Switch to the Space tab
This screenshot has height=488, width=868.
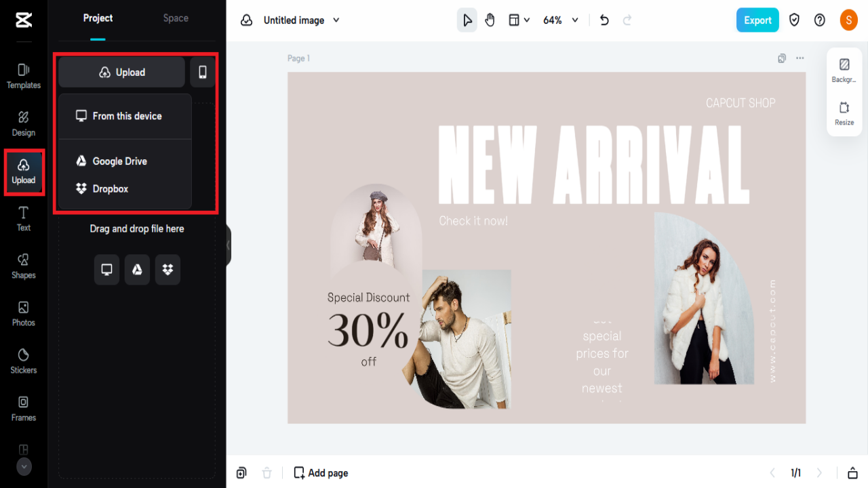tap(175, 18)
